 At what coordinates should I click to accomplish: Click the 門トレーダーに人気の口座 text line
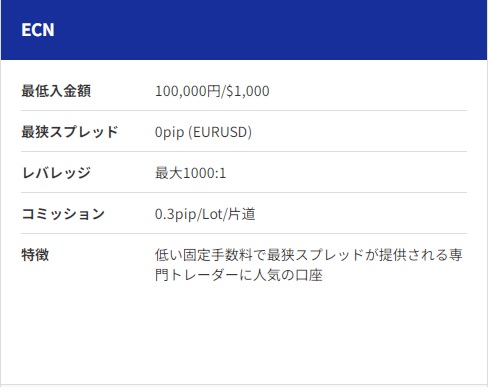[x=239, y=275]
